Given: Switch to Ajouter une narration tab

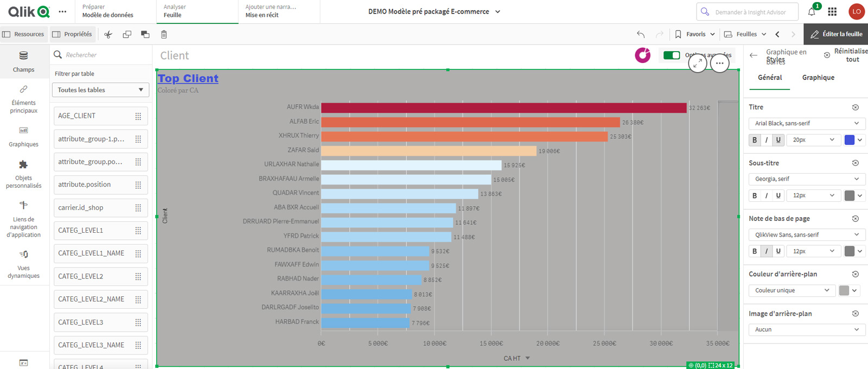Looking at the screenshot, I should (x=279, y=11).
